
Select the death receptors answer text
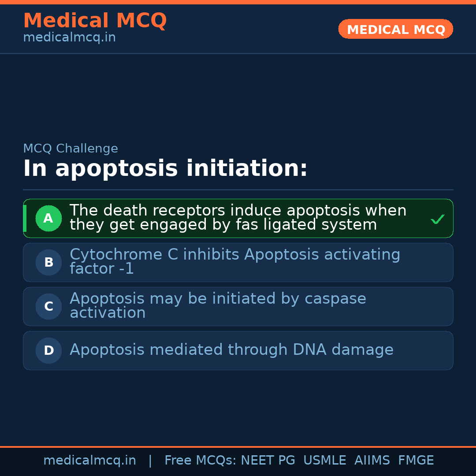tap(238, 218)
